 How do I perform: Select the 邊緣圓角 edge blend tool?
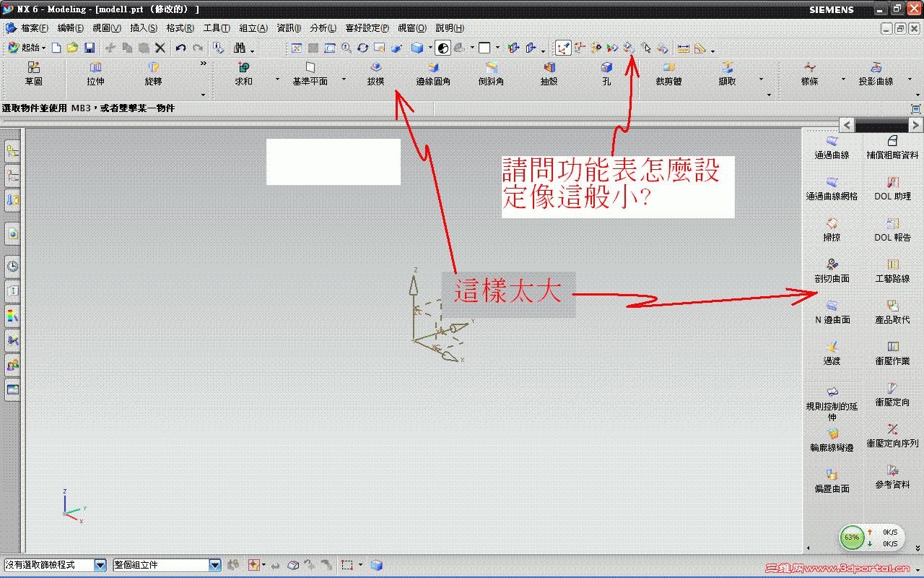pos(433,74)
